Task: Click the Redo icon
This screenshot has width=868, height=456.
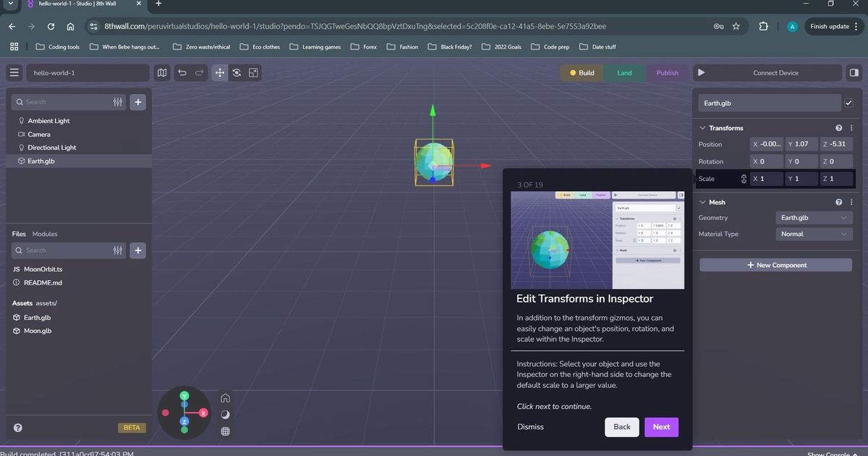Action: coord(199,72)
